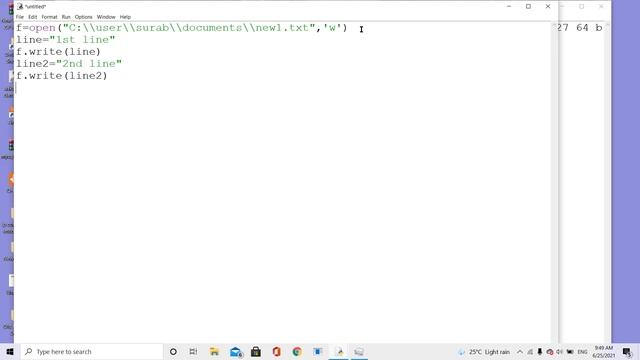The height and width of the screenshot is (360, 640).
Task: Open the Options menu
Action: [x=84, y=17]
